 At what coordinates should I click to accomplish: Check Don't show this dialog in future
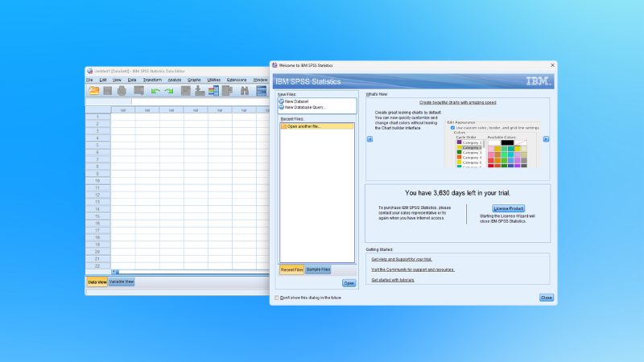click(x=277, y=298)
